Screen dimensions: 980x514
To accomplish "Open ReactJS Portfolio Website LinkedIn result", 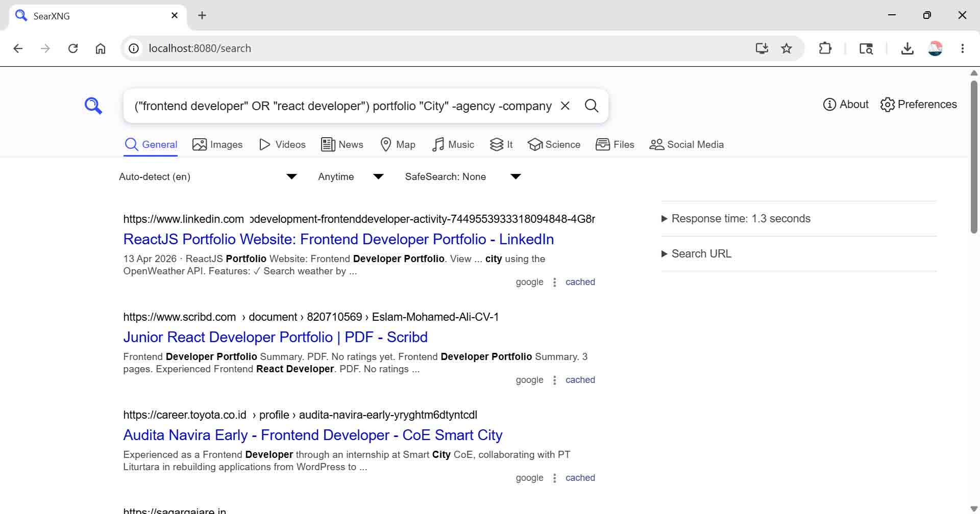I will [x=338, y=239].
